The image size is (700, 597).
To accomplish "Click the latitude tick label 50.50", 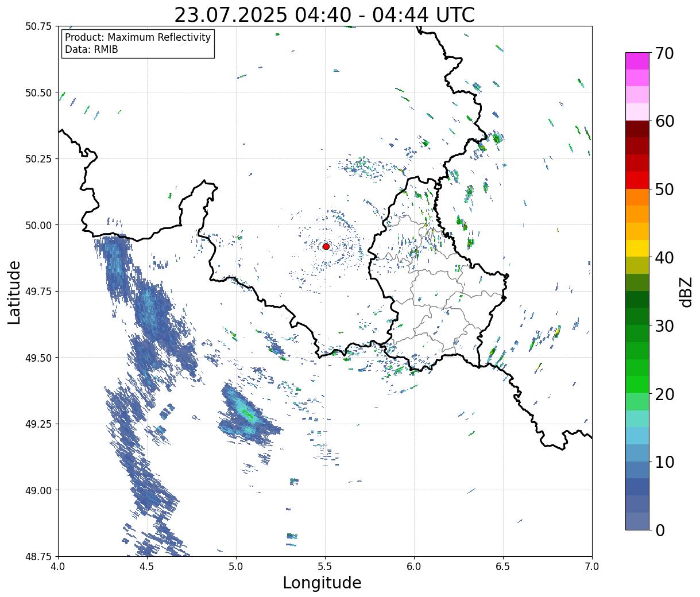I will pos(38,92).
